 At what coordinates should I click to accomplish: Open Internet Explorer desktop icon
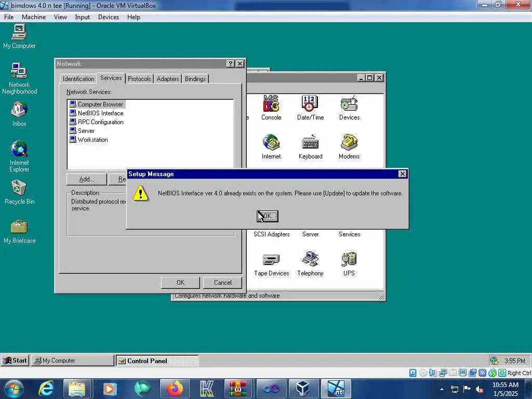[19, 156]
